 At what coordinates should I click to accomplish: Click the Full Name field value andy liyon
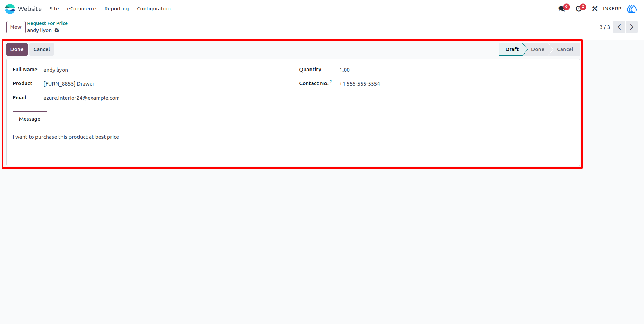coord(56,70)
